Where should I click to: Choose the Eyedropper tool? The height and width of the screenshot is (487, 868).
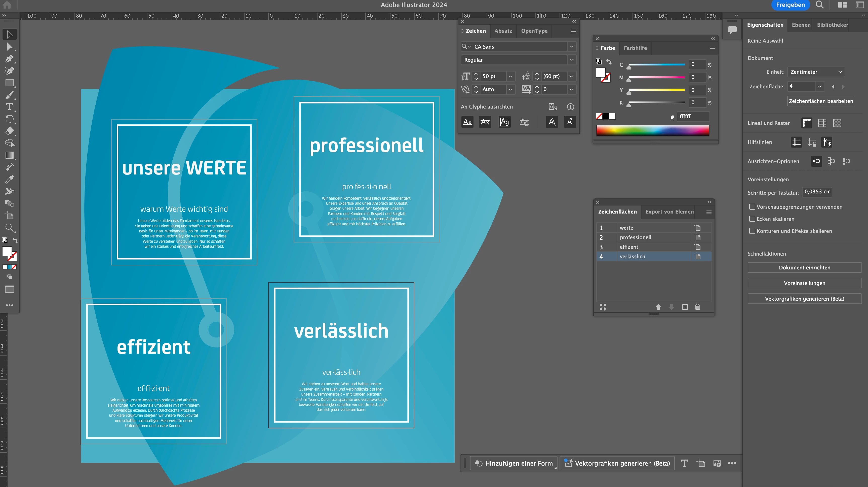(10, 179)
